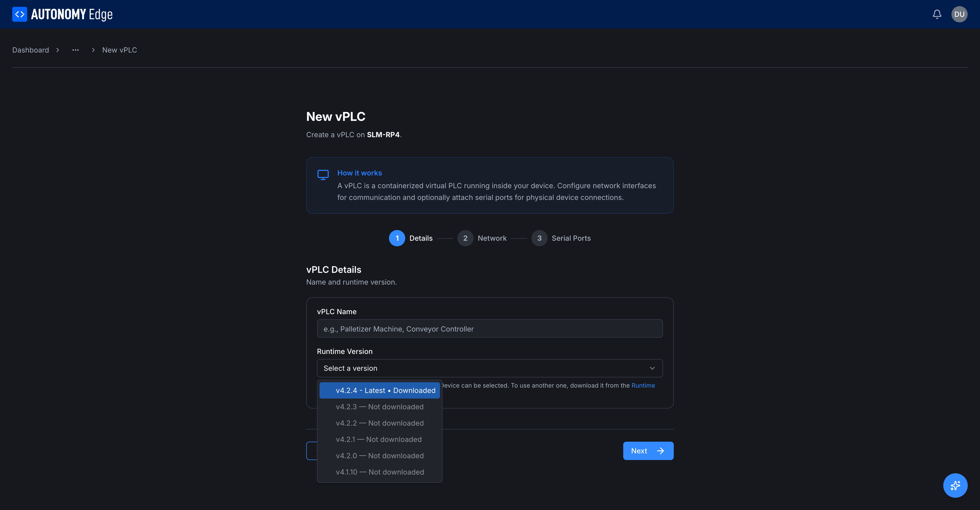
Task: Click the monitor icon beside How it works
Action: click(x=323, y=174)
